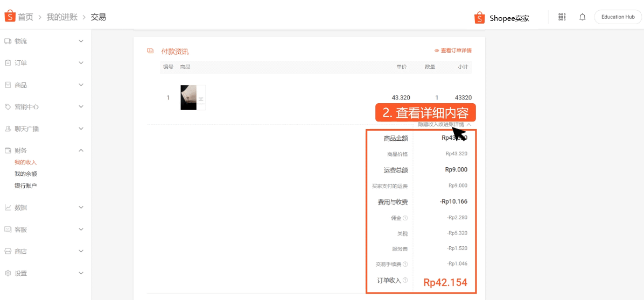Click help icon next to 交易手续费

[x=405, y=264]
